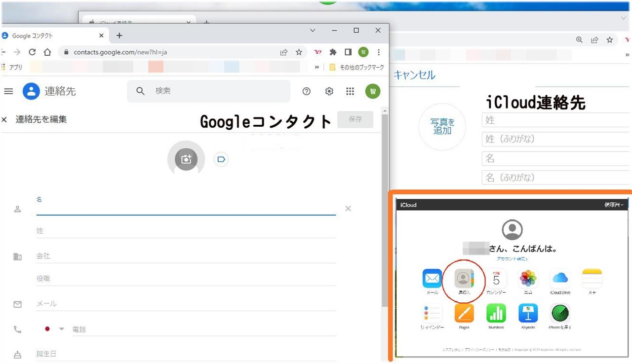Open the Numbers app icon in iCloud

[496, 313]
